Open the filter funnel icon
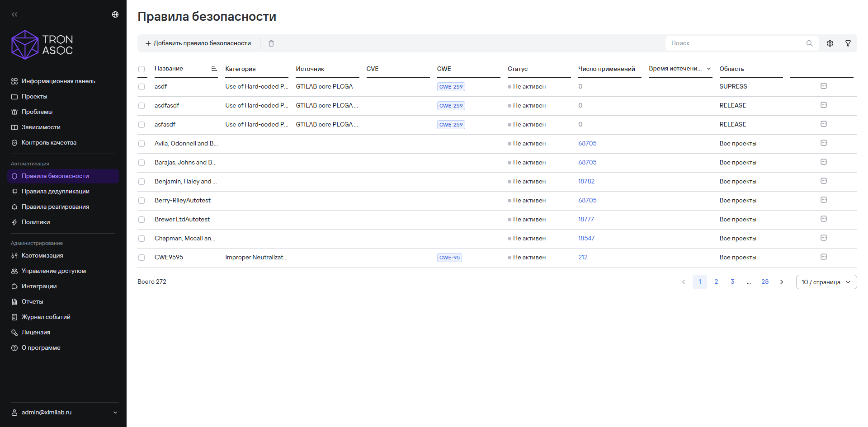This screenshot has height=427, width=868. click(x=848, y=43)
